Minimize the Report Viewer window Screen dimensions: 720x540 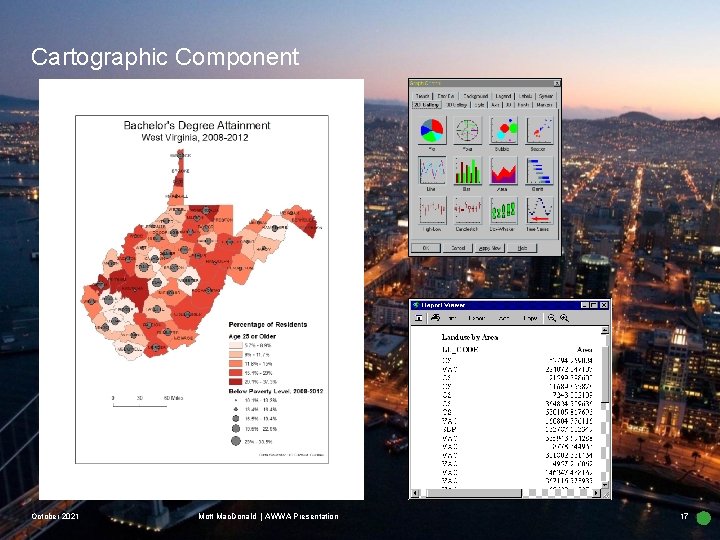(585, 305)
